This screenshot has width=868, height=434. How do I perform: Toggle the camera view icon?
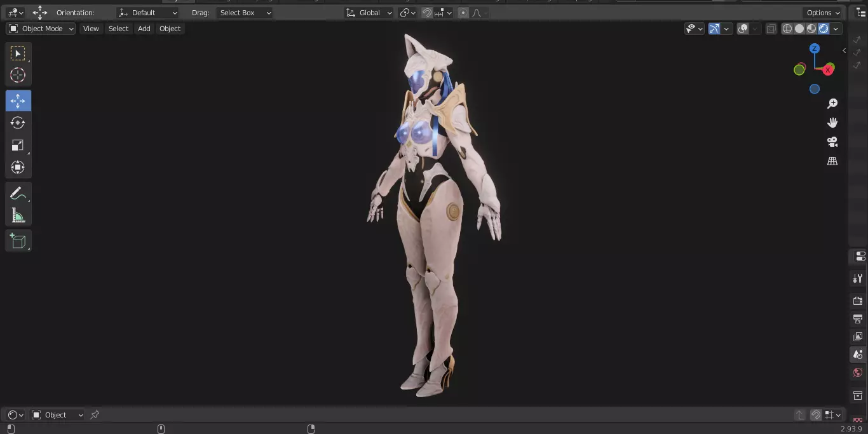pos(832,142)
